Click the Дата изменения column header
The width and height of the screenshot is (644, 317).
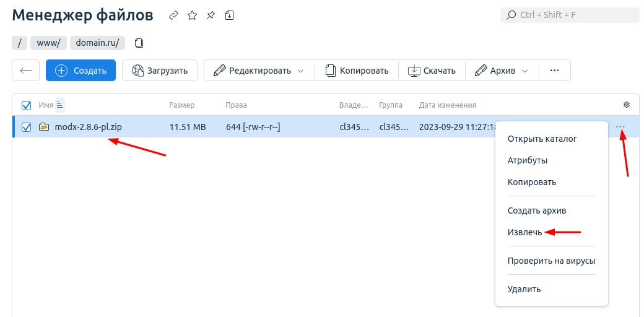[447, 105]
